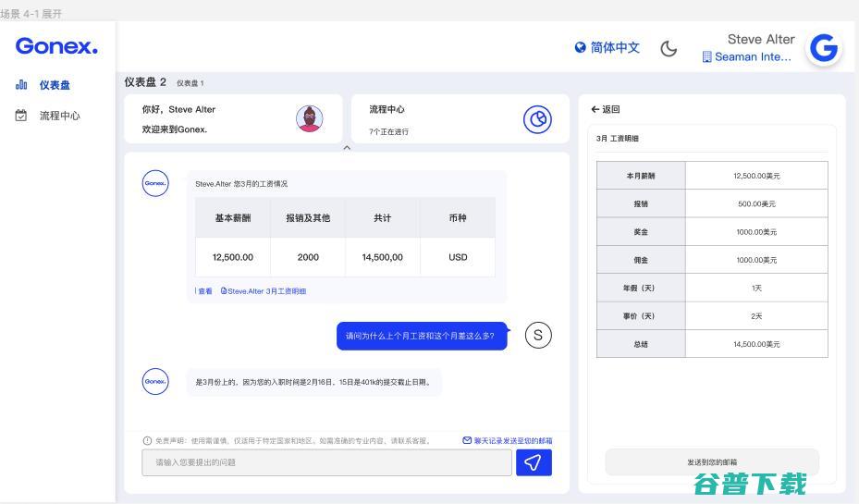Click the 2000 reimbursement cell
The image size is (859, 504).
(x=308, y=257)
